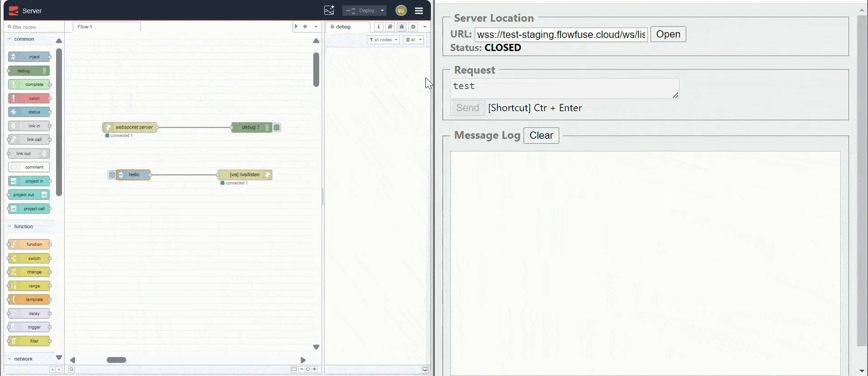The height and width of the screenshot is (376, 868).
Task: Click the Open connection button
Action: point(668,34)
